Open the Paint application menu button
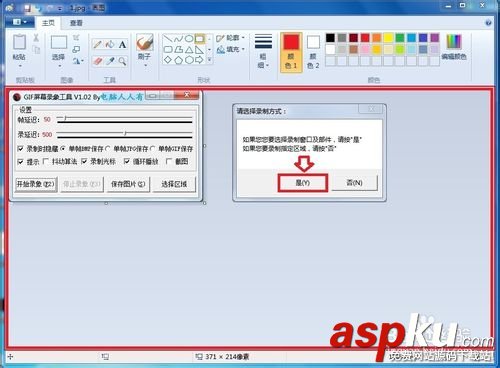500x368 pixels. (20, 22)
